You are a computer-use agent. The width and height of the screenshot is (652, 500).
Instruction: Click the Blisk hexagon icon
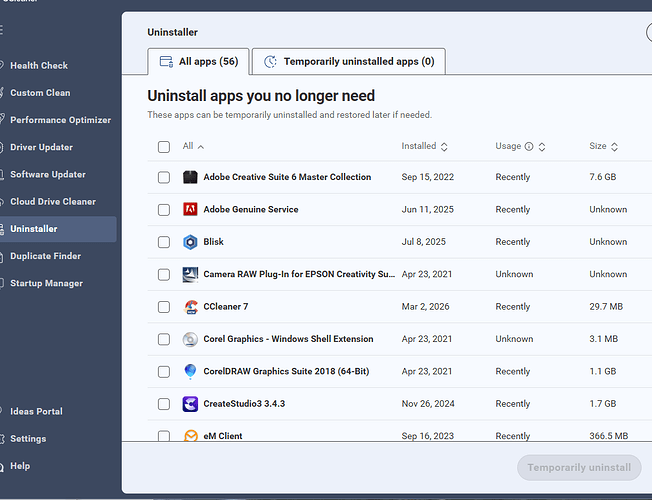[x=190, y=242]
